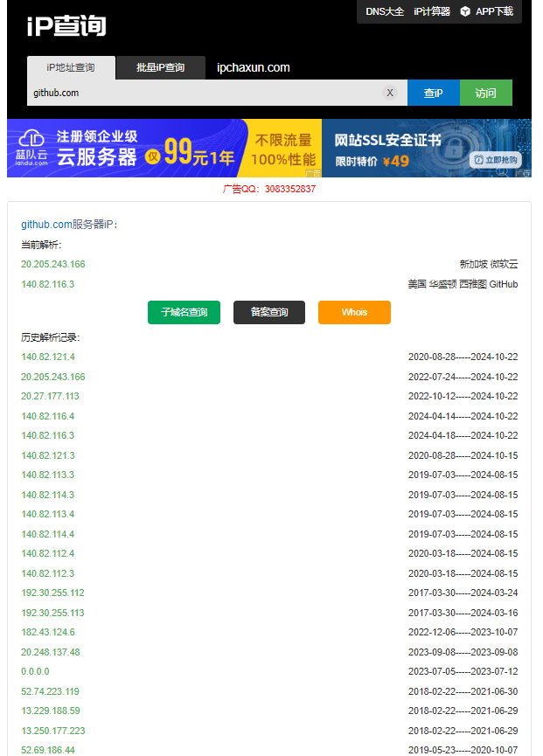This screenshot has height=756, width=543.
Task: Switch to the iP地址查询 tab
Action: click(x=71, y=67)
